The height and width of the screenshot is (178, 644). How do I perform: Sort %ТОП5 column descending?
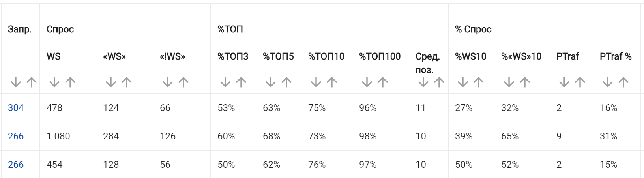[x=271, y=82]
